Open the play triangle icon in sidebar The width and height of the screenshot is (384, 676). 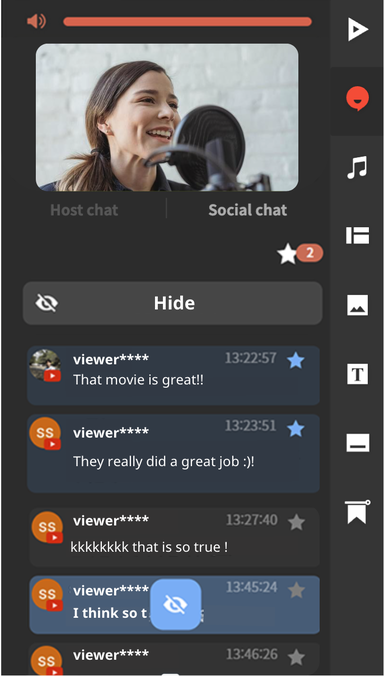click(358, 30)
